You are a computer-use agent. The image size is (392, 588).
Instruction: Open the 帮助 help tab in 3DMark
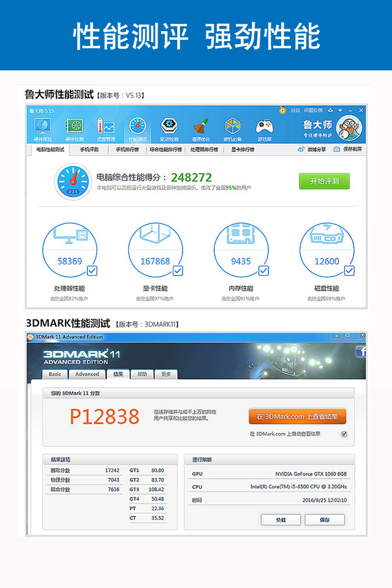142,374
